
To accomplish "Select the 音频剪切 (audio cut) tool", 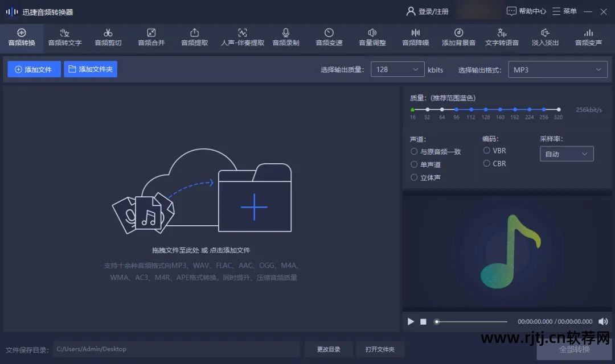I will (x=108, y=38).
